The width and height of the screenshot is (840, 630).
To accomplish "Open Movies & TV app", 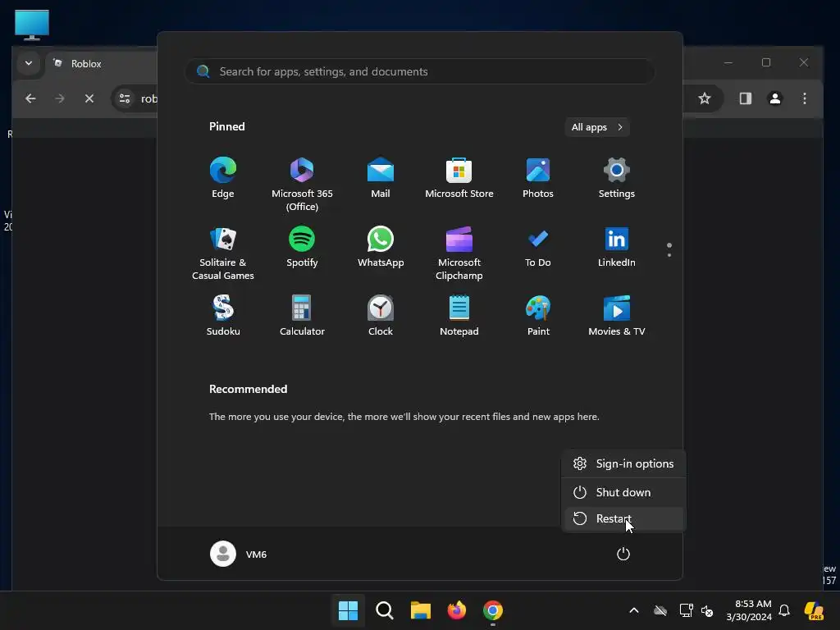I will [x=617, y=316].
